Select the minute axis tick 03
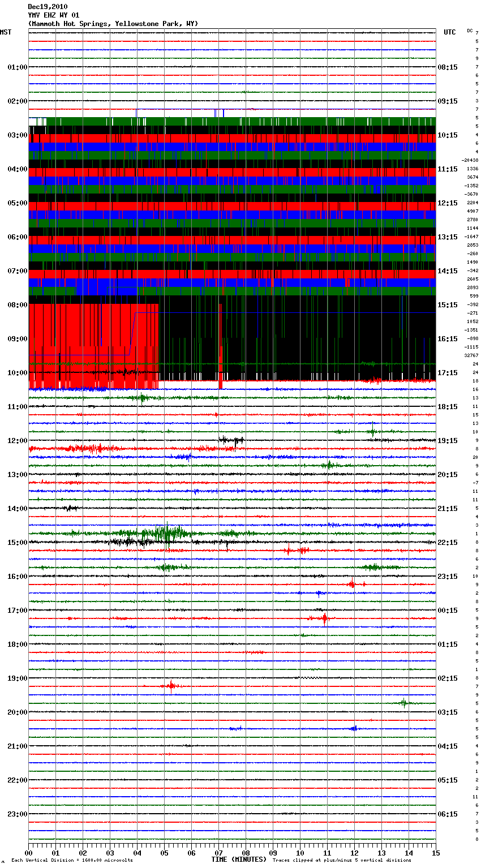481x868 pixels. coord(110,853)
